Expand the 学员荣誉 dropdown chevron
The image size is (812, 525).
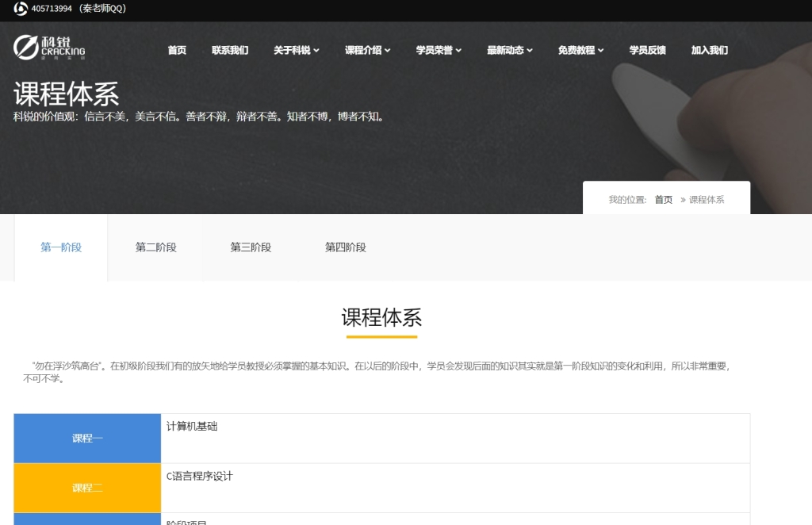(x=458, y=50)
